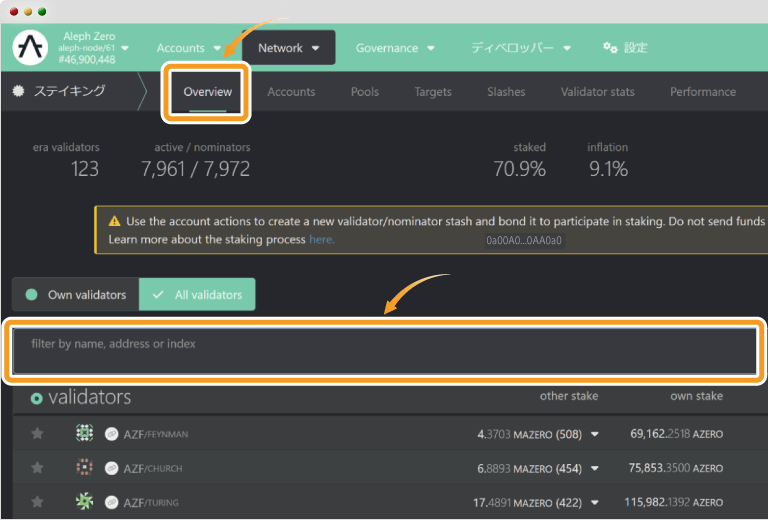This screenshot has width=768, height=520.
Task: Click the AZF/CHURCH identicon avatar
Action: (85, 468)
